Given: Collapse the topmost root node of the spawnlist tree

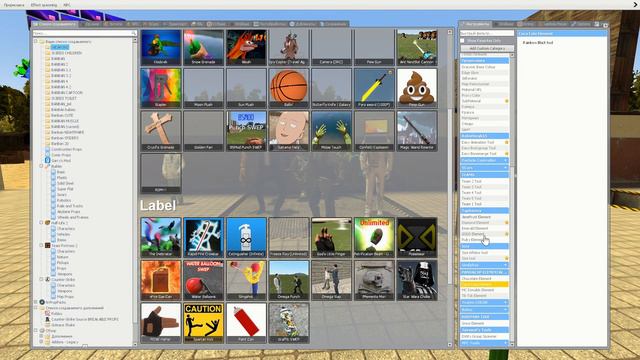Looking at the screenshot, I should pyautogui.click(x=36, y=41).
